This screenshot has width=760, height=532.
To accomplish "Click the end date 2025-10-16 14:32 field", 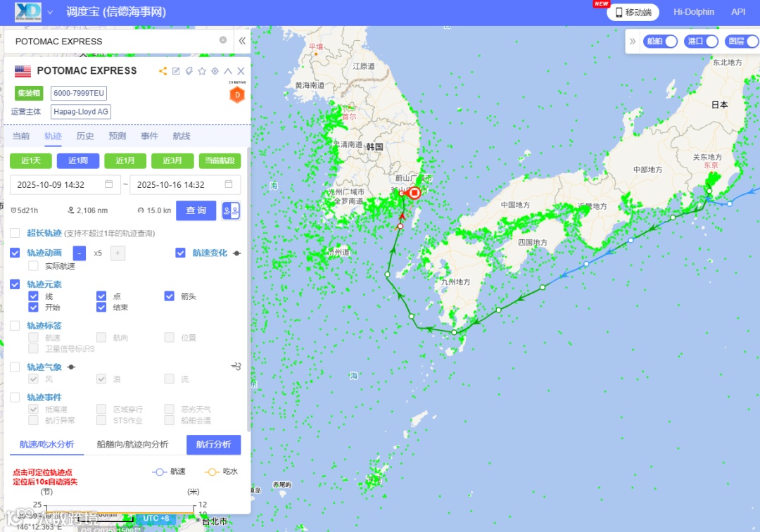I will pos(186,184).
